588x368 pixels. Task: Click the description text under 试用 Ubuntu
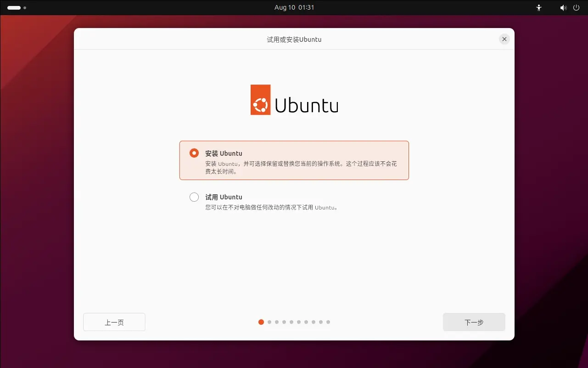pyautogui.click(x=271, y=208)
